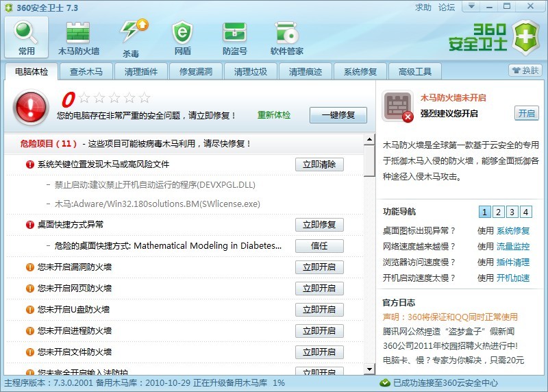
Task: Open 电脑卡、慢？专家为你解决 news item
Action: click(453, 360)
